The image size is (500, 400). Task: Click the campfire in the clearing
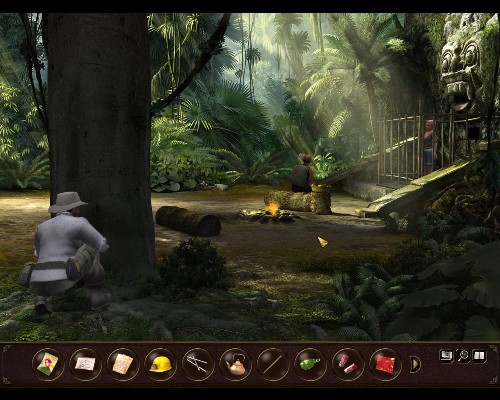[269, 213]
